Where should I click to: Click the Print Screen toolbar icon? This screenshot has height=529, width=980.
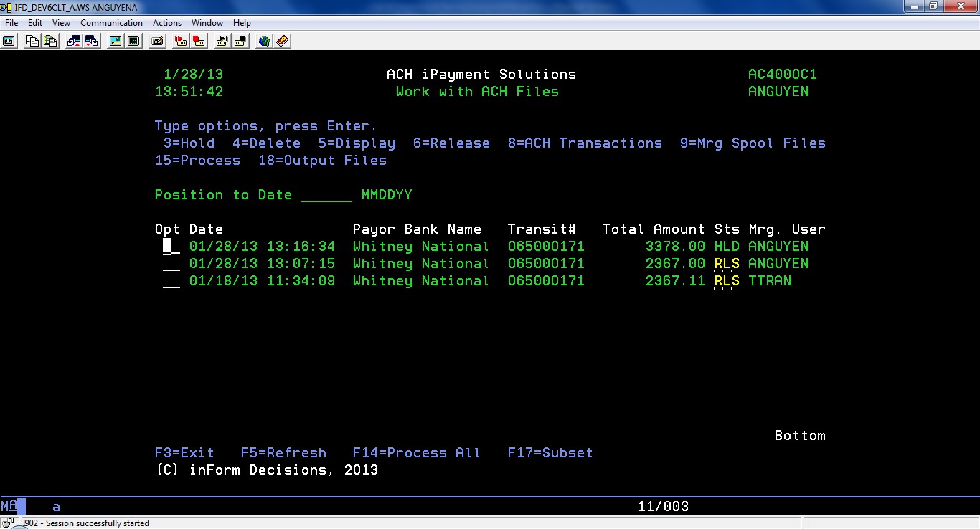(x=9, y=41)
